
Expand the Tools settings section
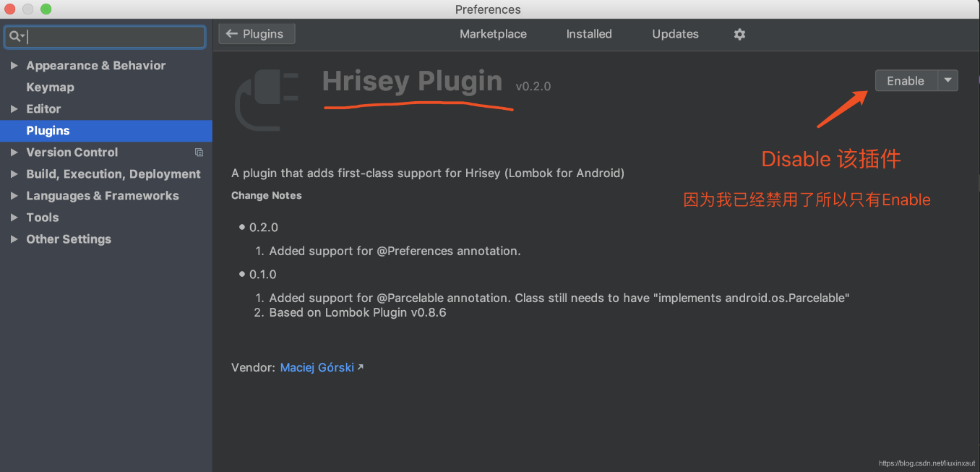point(14,218)
